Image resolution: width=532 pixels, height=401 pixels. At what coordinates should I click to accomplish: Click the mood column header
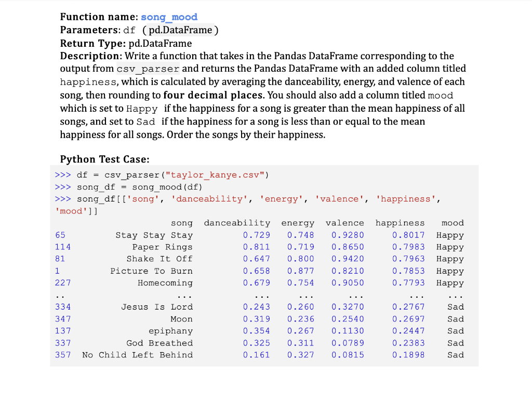coord(452,222)
